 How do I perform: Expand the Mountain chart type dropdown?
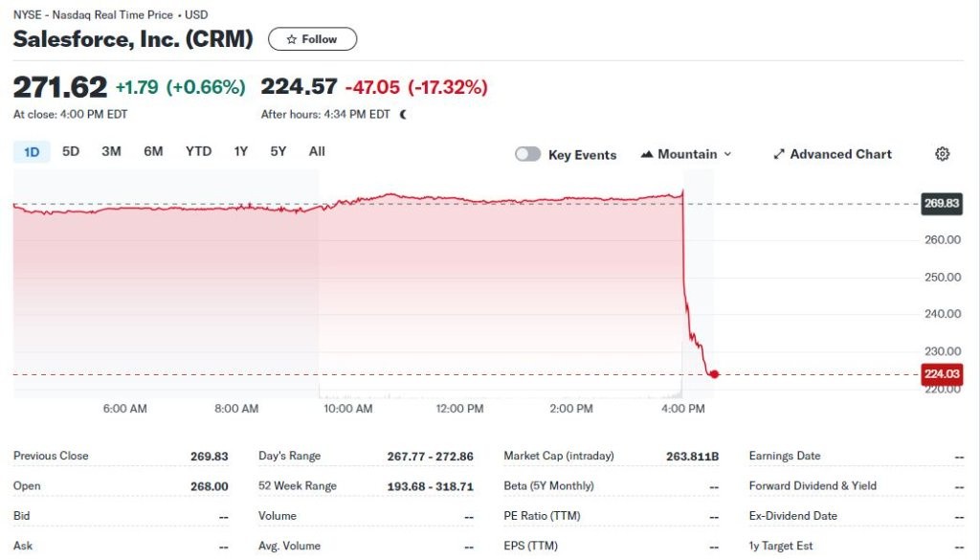726,154
